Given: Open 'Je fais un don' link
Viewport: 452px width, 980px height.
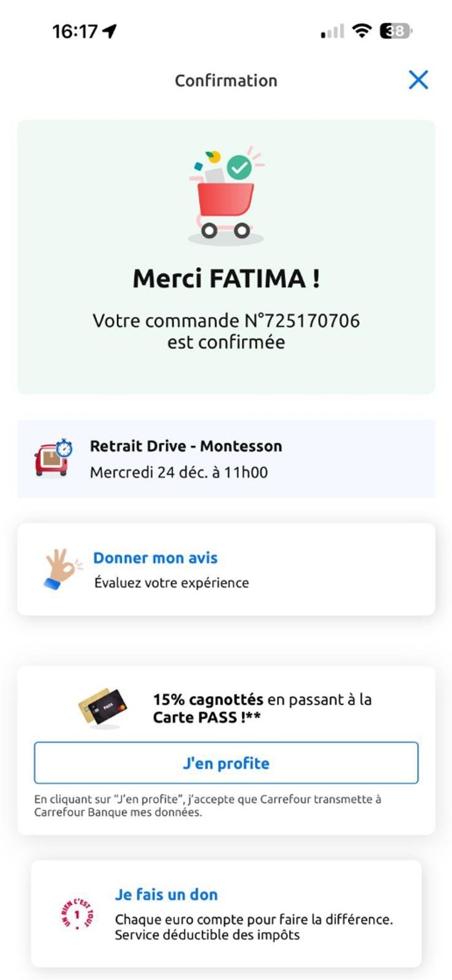Looking at the screenshot, I should pos(166,894).
